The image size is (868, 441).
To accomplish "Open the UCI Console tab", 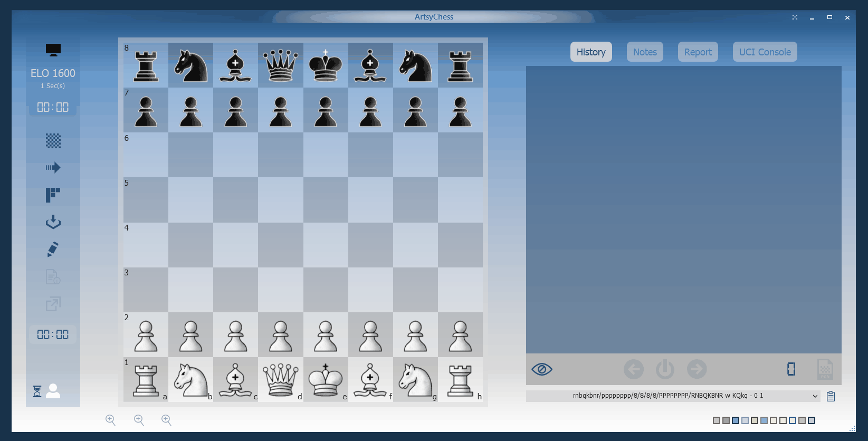I will click(765, 52).
